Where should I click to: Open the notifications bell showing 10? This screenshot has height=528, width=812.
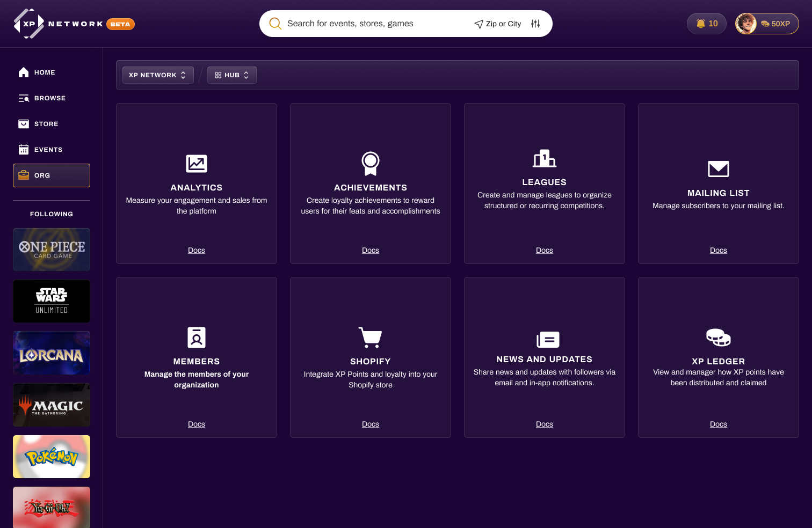(x=706, y=24)
